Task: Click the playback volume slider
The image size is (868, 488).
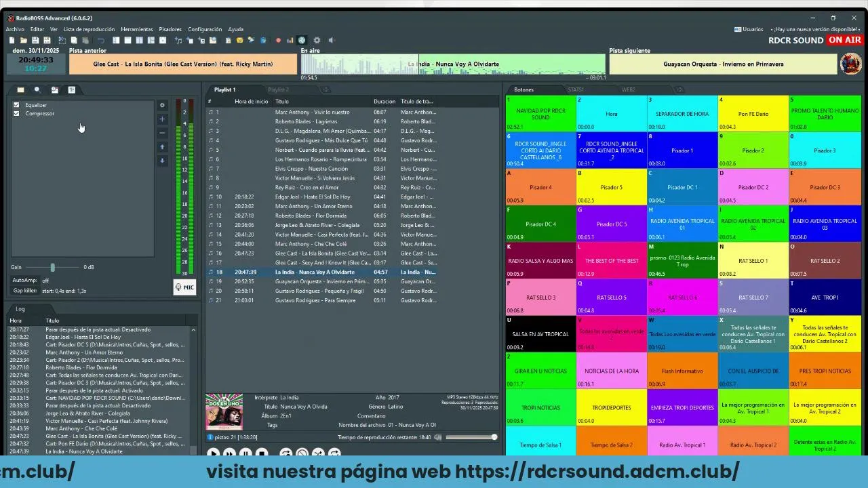Action: pos(471,437)
